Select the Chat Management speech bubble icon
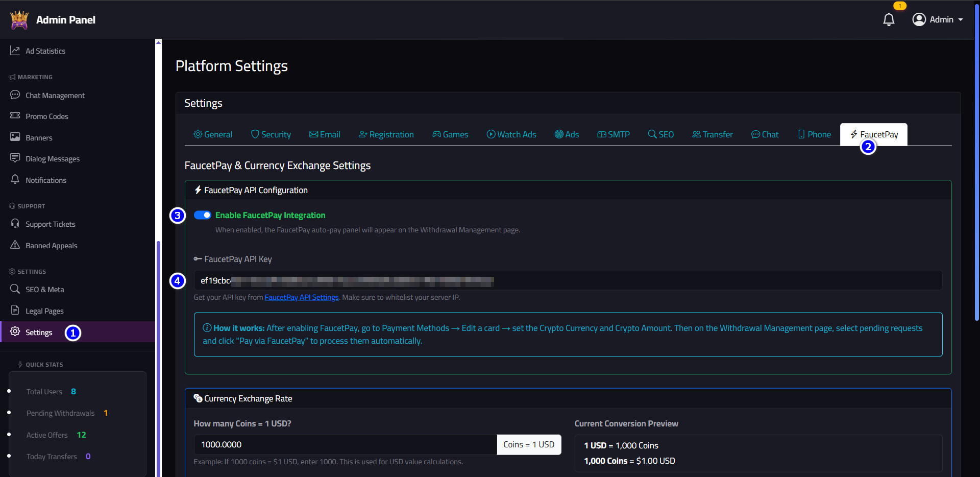Screen dimensions: 980x477 click(x=15, y=95)
